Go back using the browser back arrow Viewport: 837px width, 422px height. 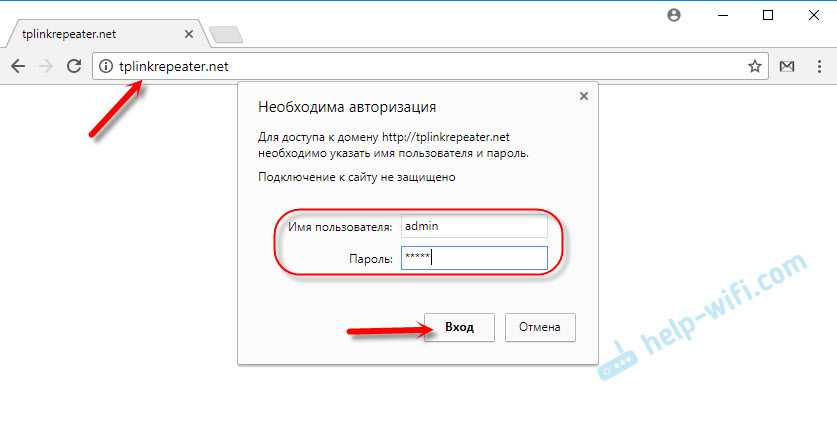click(x=18, y=66)
